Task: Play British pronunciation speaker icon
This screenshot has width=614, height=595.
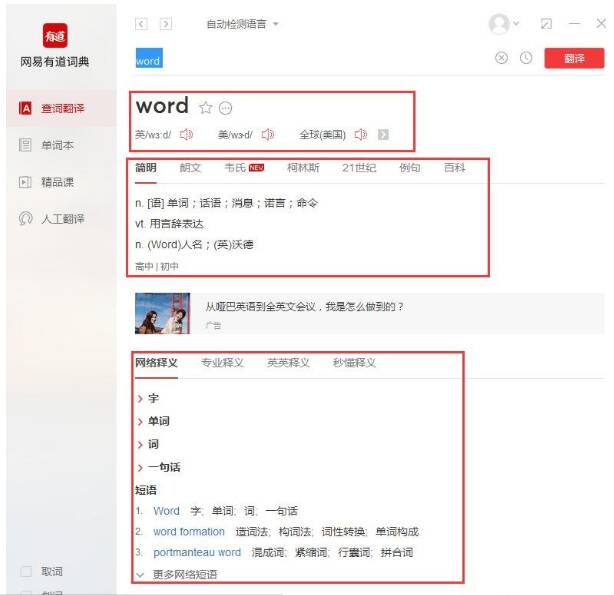Action: click(186, 134)
